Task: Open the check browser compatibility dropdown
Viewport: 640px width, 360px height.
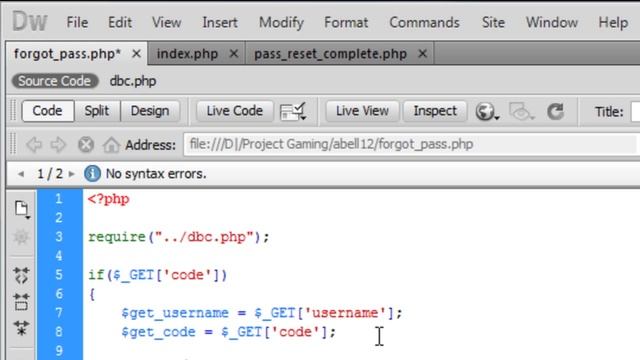Action: pyautogui.click(x=293, y=111)
